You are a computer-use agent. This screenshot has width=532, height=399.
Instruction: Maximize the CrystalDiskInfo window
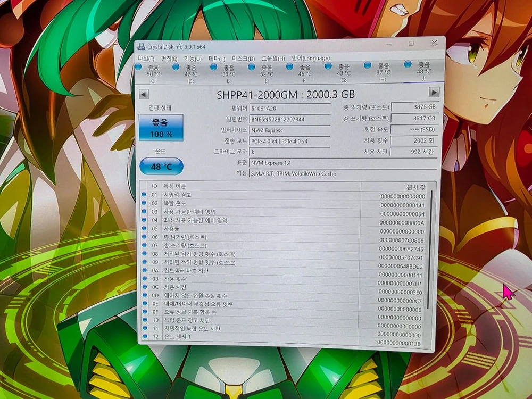[x=411, y=44]
